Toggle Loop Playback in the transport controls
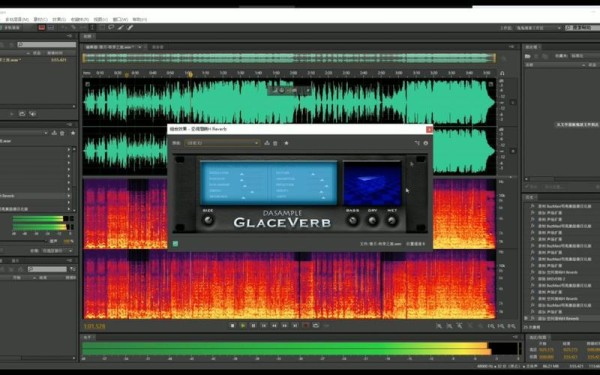 point(316,326)
